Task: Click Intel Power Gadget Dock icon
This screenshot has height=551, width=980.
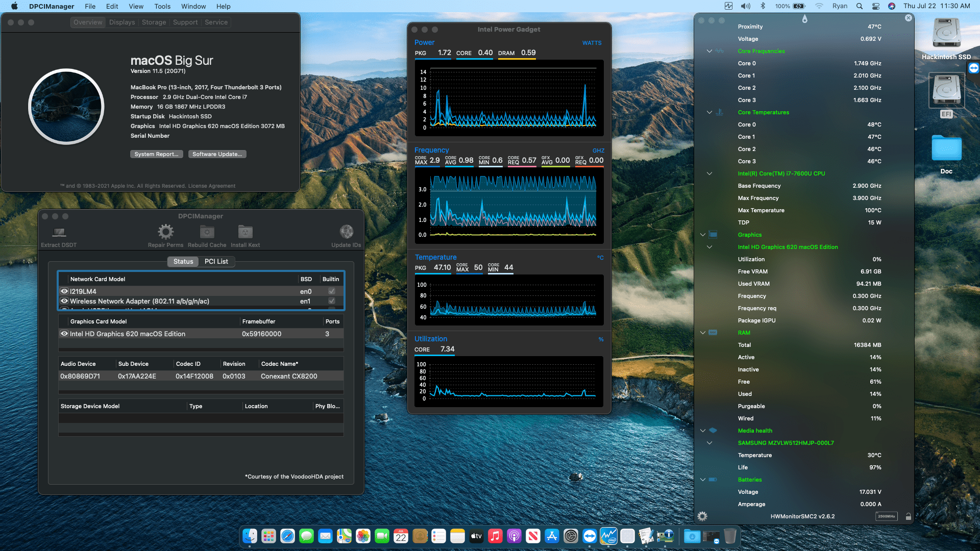Action: coord(608,536)
